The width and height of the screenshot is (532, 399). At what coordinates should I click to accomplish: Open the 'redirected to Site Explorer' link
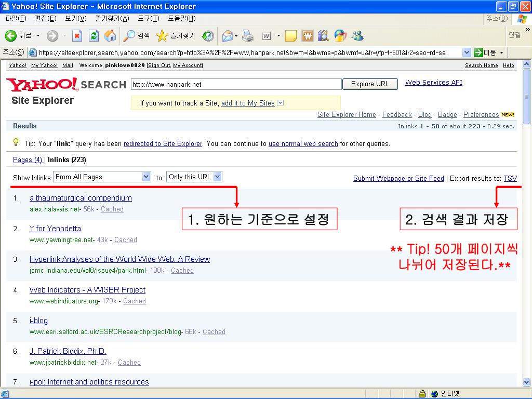(x=163, y=144)
